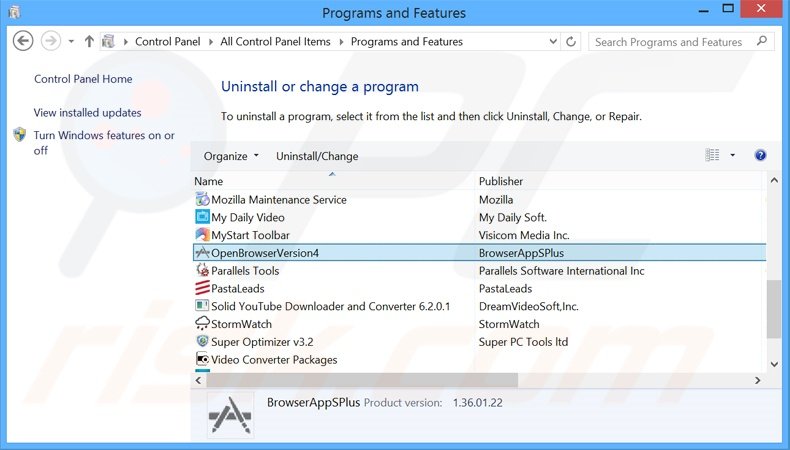The image size is (790, 450).
Task: Click the Windows features shield icon
Action: (x=20, y=135)
